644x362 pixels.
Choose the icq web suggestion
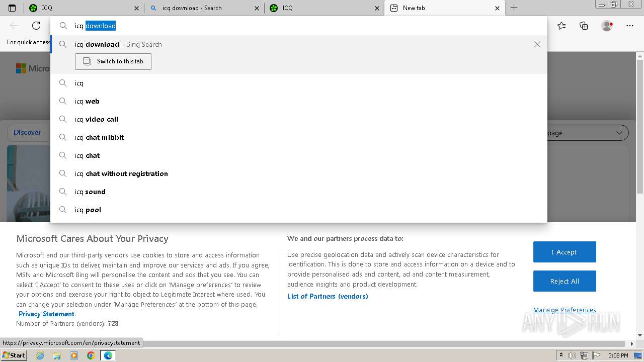click(299, 101)
